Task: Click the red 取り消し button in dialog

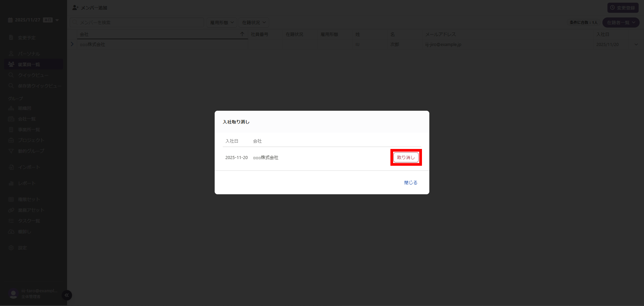Action: [406, 157]
